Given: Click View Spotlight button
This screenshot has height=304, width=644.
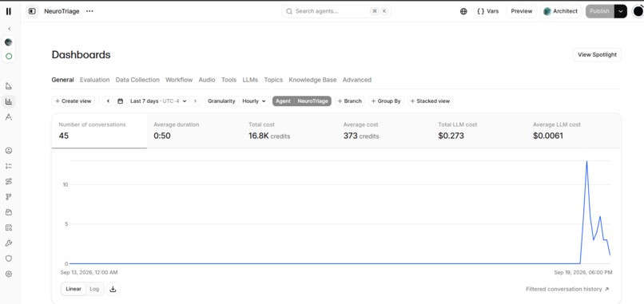Looking at the screenshot, I should [x=597, y=54].
